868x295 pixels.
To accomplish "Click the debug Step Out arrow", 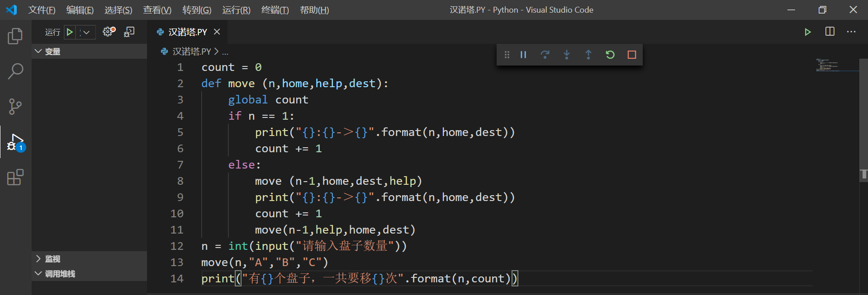I will 588,55.
